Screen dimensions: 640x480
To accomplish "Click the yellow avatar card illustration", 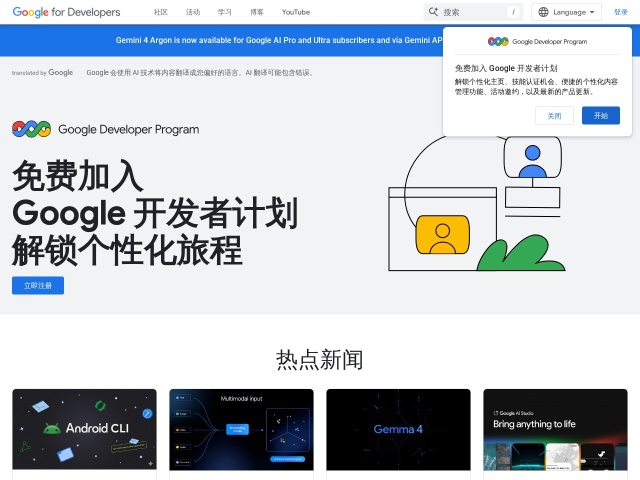I will [x=442, y=235].
